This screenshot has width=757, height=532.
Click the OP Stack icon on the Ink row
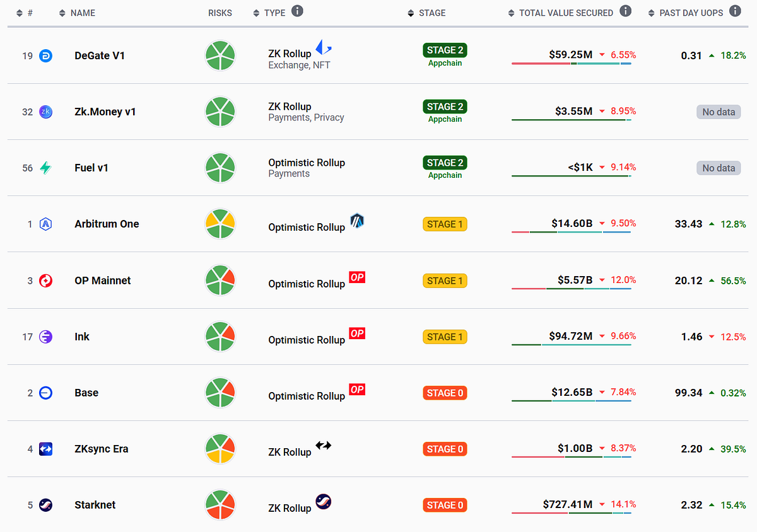click(357, 333)
